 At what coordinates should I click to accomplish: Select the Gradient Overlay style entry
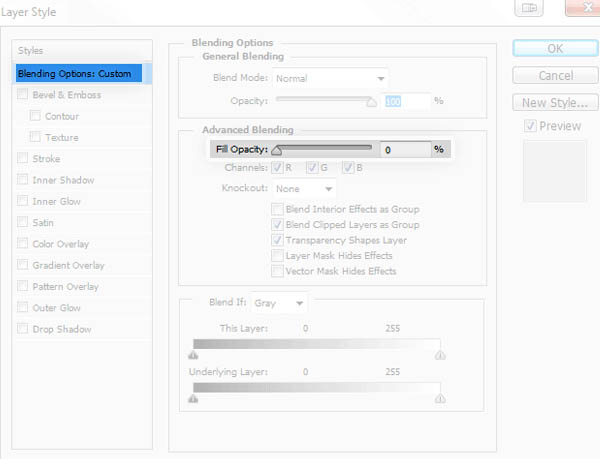coord(66,265)
